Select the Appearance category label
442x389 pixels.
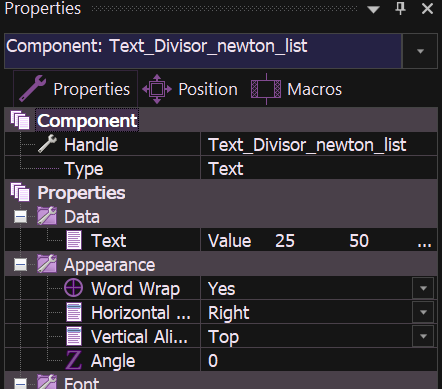[x=109, y=266]
